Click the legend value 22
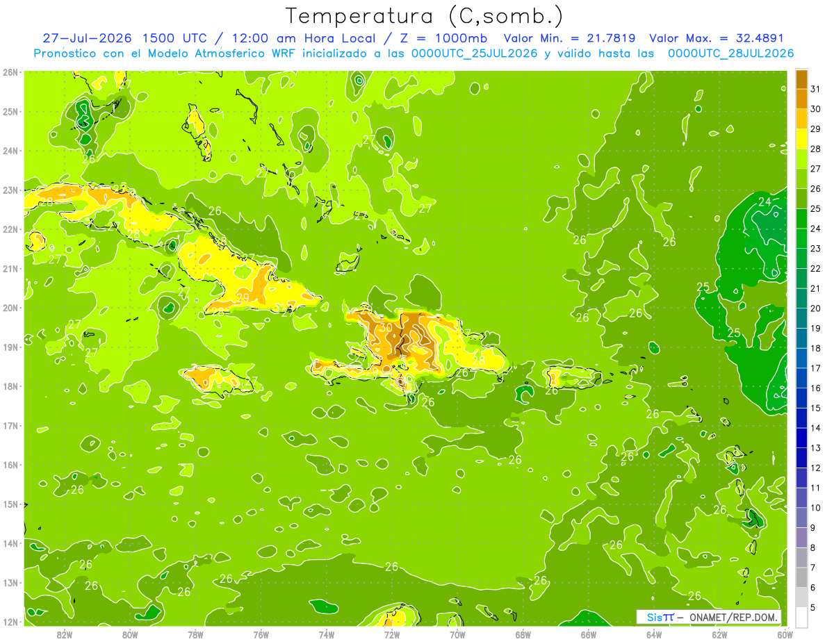 (816, 268)
